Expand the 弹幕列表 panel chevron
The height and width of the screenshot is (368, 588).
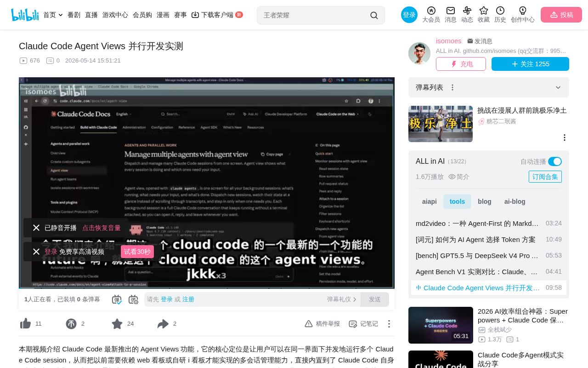coord(558,87)
